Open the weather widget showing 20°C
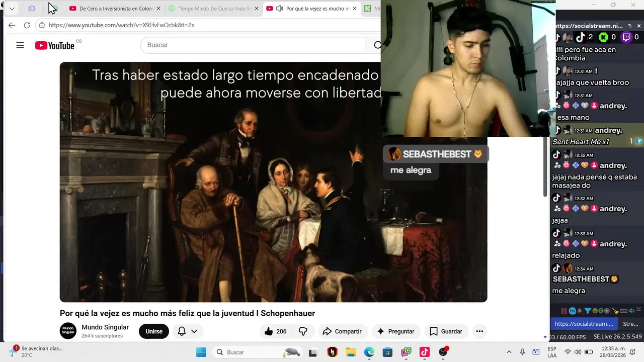Viewport: 644px width, 362px height. tap(35, 351)
